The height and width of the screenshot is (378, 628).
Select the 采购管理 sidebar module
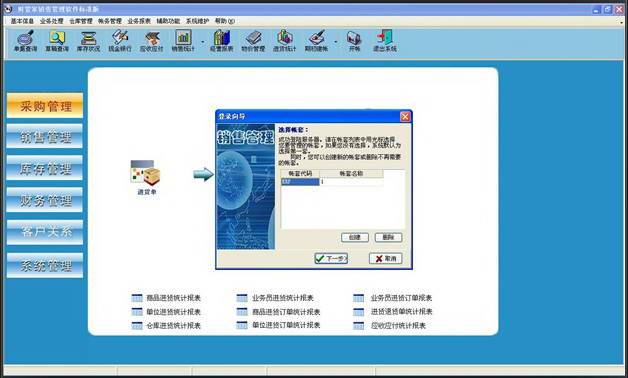coord(45,106)
